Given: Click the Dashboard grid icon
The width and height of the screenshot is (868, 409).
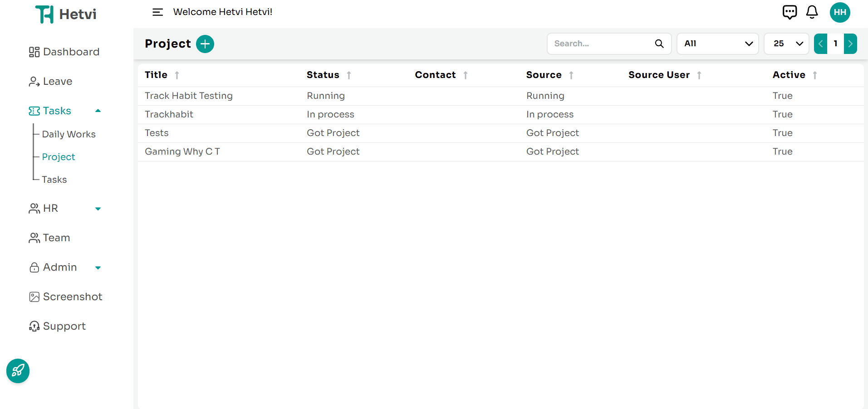Looking at the screenshot, I should (x=34, y=52).
